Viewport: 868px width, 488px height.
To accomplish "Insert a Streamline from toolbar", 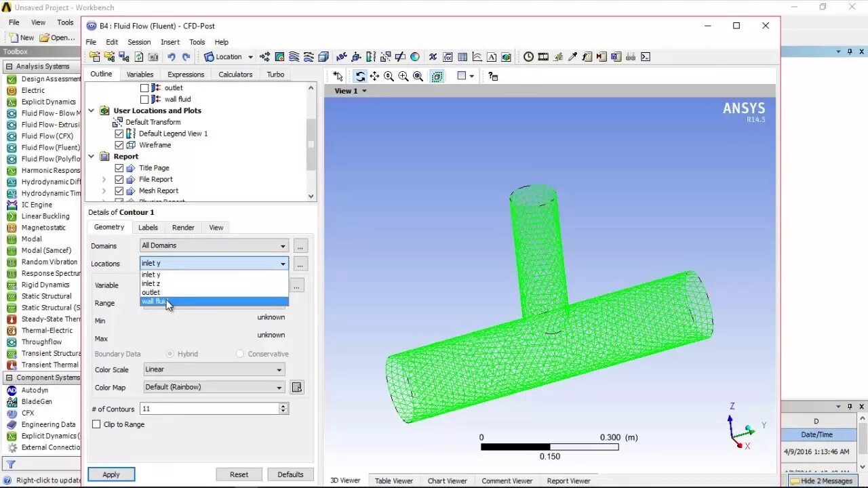I will (x=294, y=57).
